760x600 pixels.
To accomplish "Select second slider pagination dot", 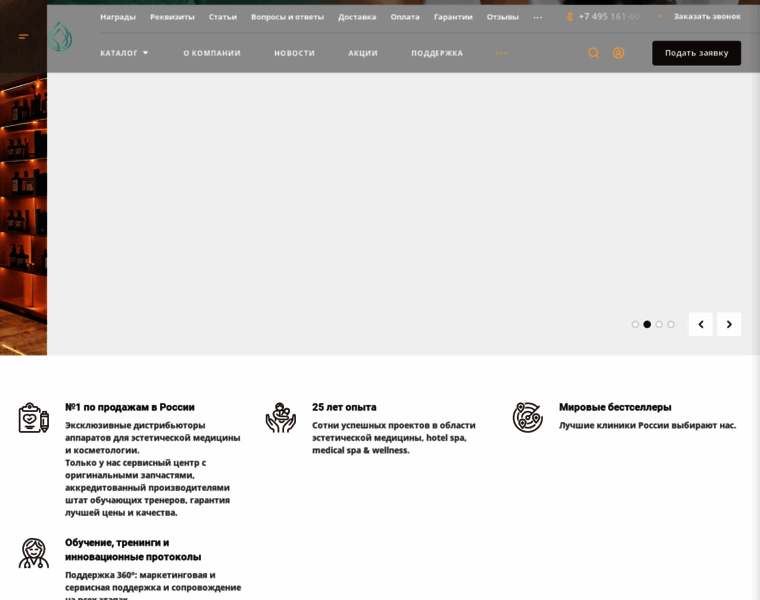I will (x=647, y=324).
